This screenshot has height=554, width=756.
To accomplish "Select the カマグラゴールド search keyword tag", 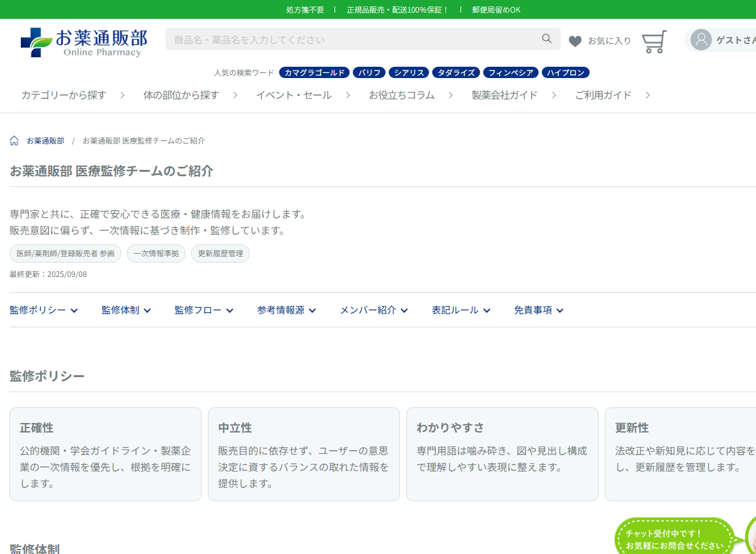I will (x=314, y=72).
